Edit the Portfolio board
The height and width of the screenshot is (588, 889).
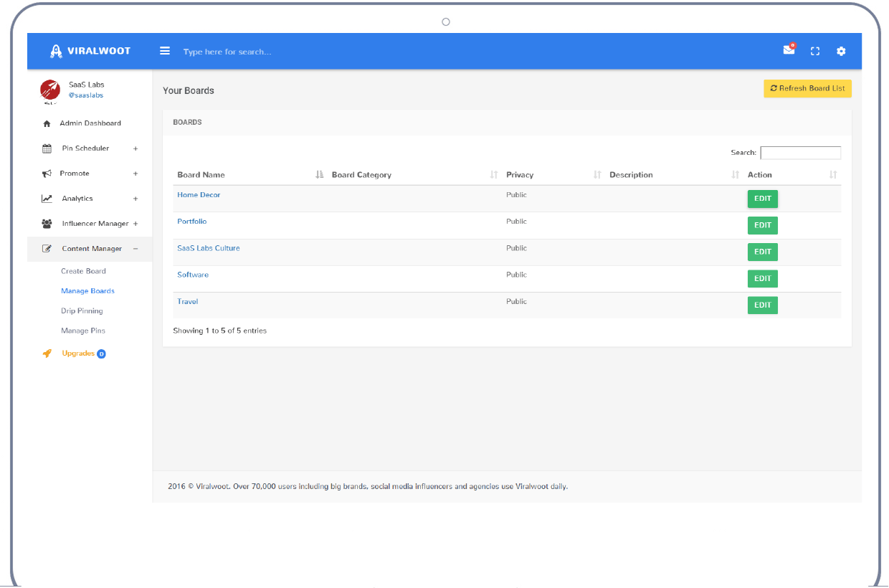pos(762,225)
